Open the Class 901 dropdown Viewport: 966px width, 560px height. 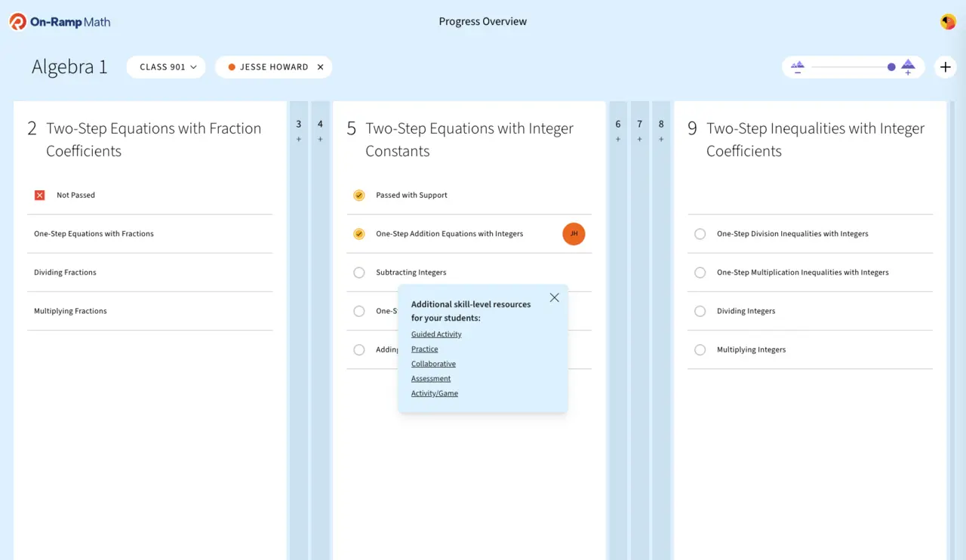pyautogui.click(x=167, y=67)
